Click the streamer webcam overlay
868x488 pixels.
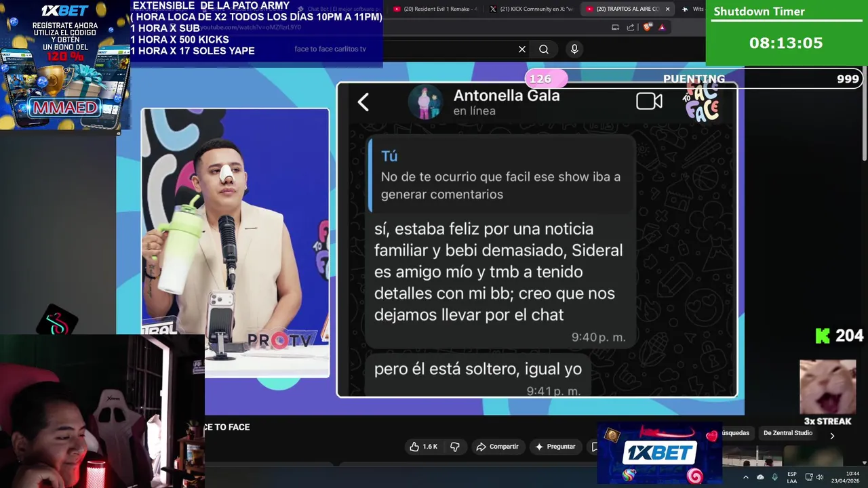[x=102, y=411]
